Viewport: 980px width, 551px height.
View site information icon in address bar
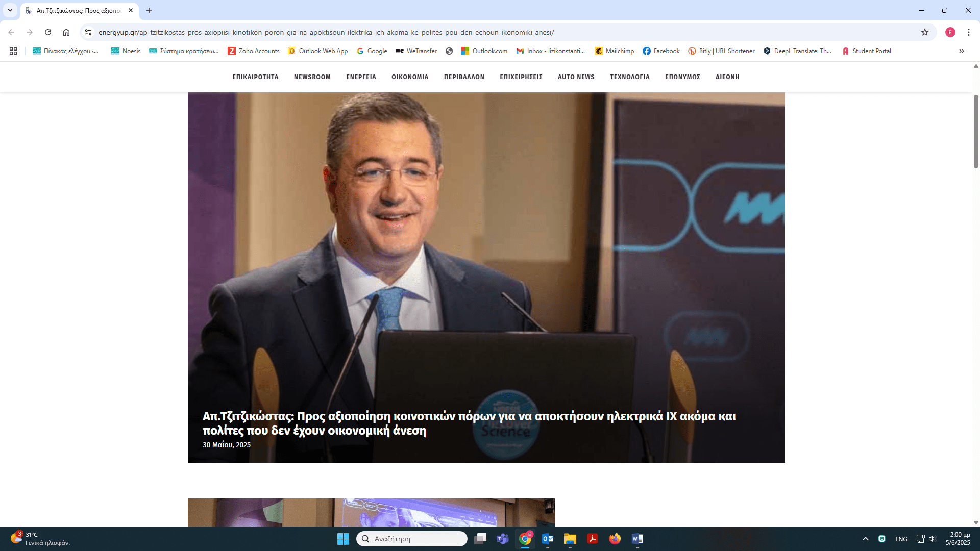[x=88, y=32]
